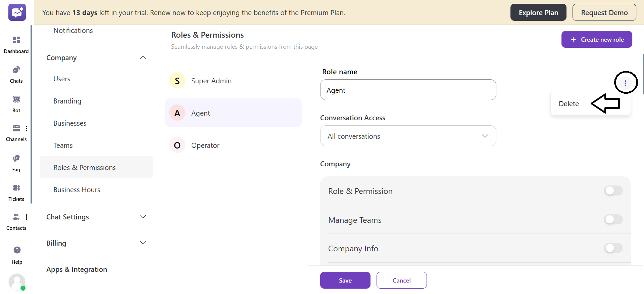Click the Role name input field
The width and height of the screenshot is (644, 294).
click(x=408, y=90)
